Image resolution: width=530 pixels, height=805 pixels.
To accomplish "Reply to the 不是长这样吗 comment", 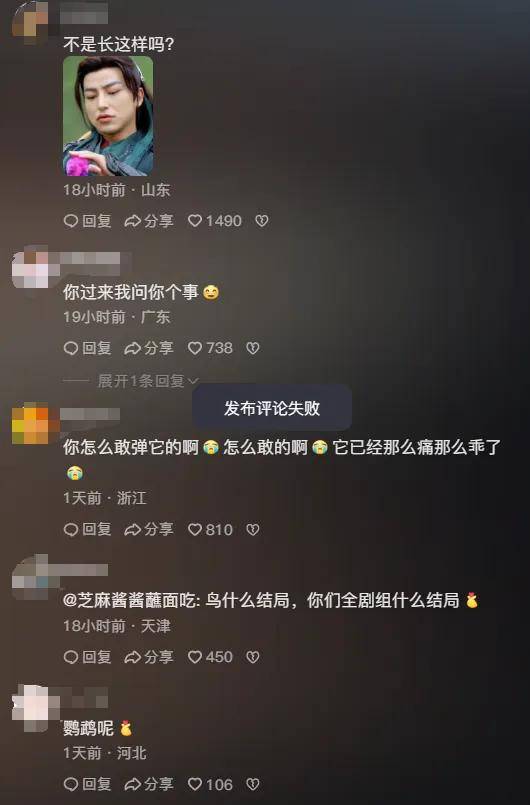I will (87, 221).
